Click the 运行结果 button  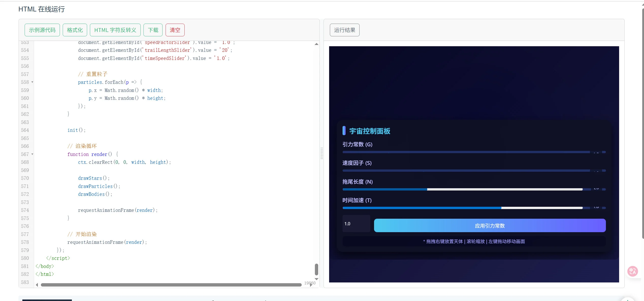(x=345, y=30)
